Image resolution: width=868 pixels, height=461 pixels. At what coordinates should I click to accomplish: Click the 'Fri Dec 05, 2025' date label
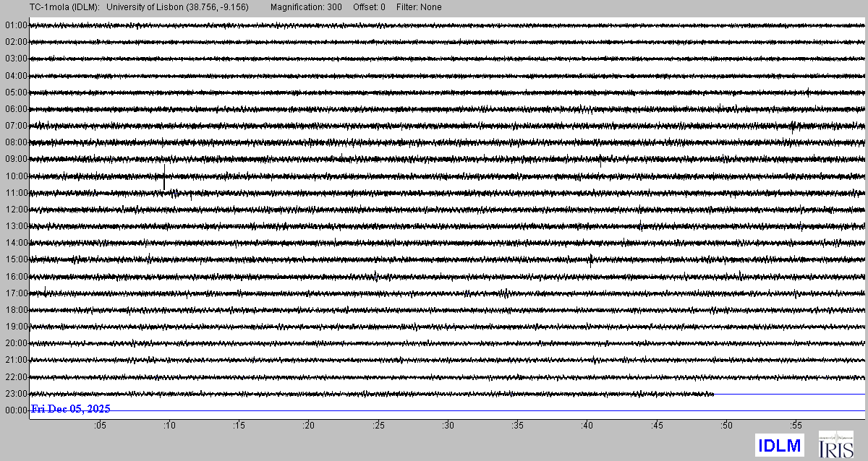pos(70,409)
